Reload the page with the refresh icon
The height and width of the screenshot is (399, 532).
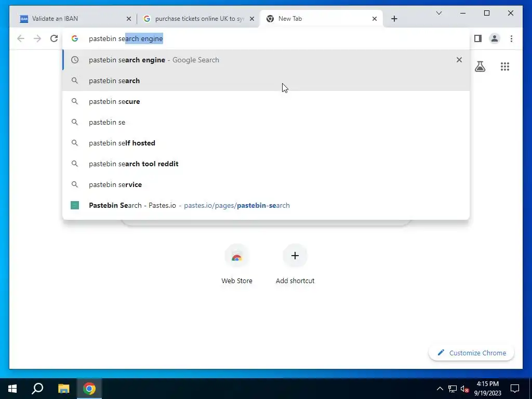tap(54, 38)
